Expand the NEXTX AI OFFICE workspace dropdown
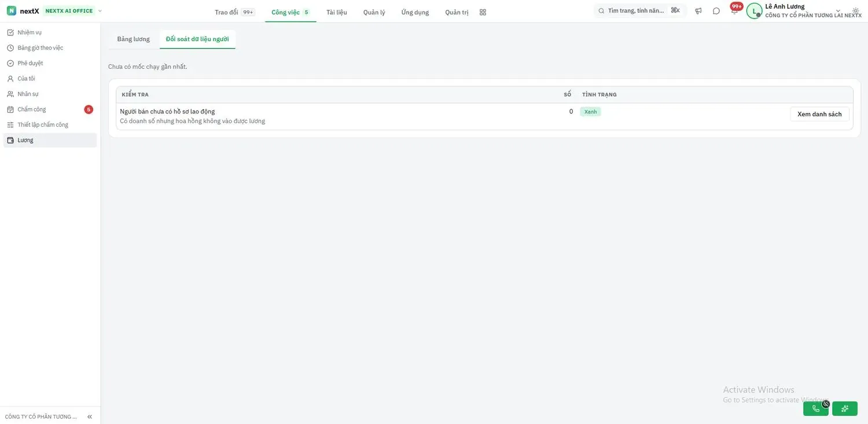The height and width of the screenshot is (424, 868). 100,11
